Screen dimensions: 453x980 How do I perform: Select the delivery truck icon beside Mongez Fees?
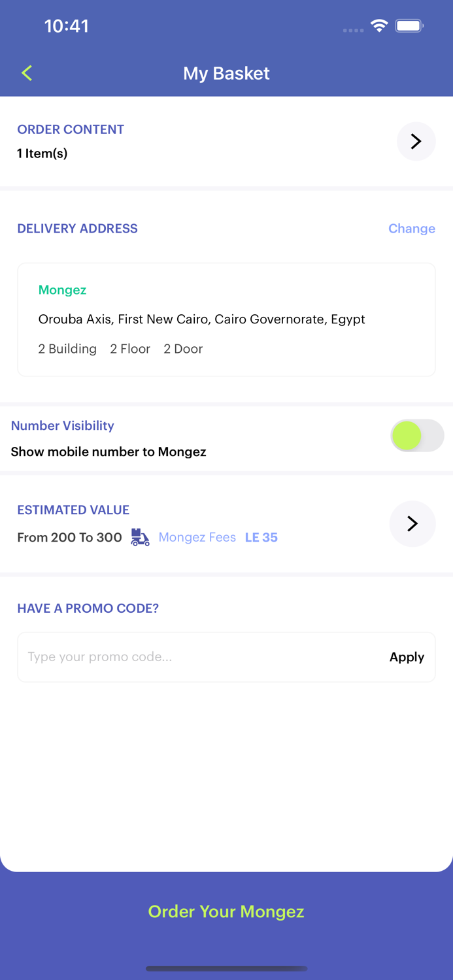tap(139, 537)
